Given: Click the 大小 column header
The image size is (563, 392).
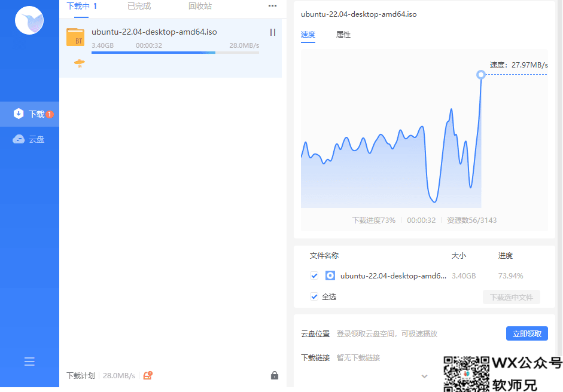Looking at the screenshot, I should (458, 256).
